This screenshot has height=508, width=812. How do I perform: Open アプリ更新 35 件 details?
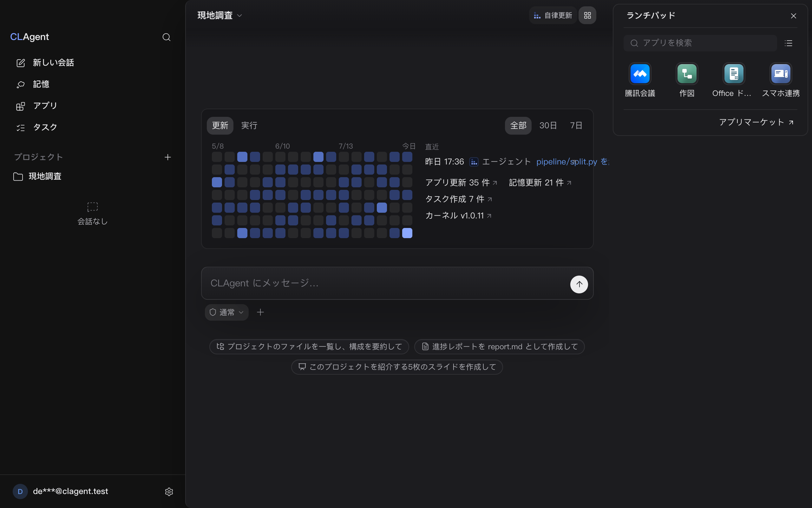(x=462, y=183)
